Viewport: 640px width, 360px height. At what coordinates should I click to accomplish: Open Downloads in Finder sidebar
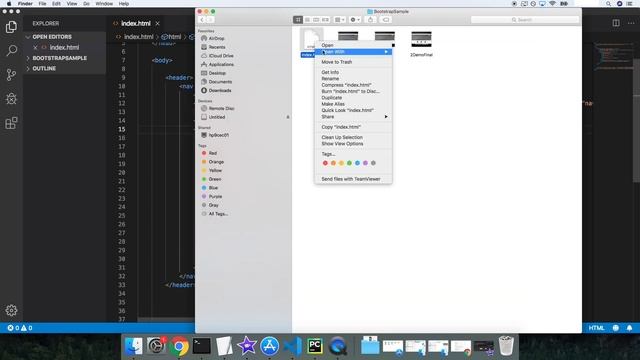(x=220, y=91)
